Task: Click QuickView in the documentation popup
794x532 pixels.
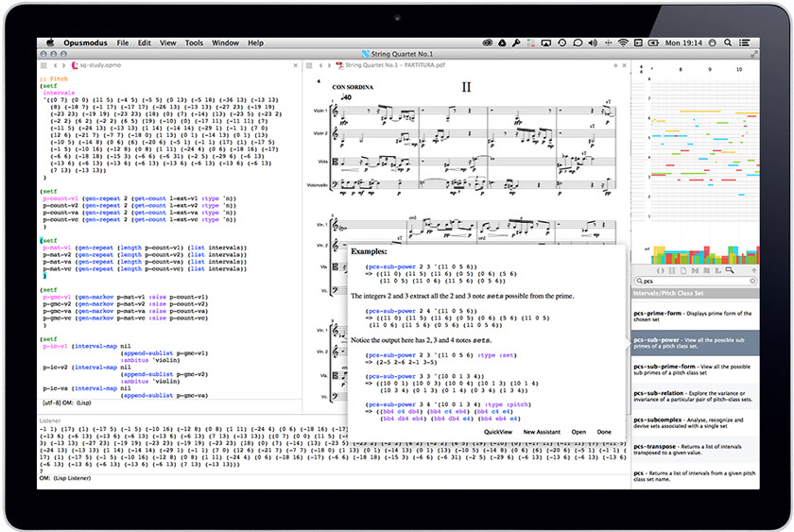Action: click(498, 432)
